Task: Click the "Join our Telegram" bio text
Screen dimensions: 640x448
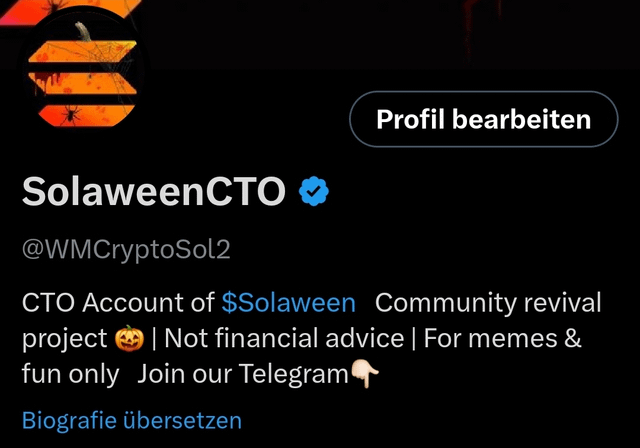Action: tap(242, 374)
